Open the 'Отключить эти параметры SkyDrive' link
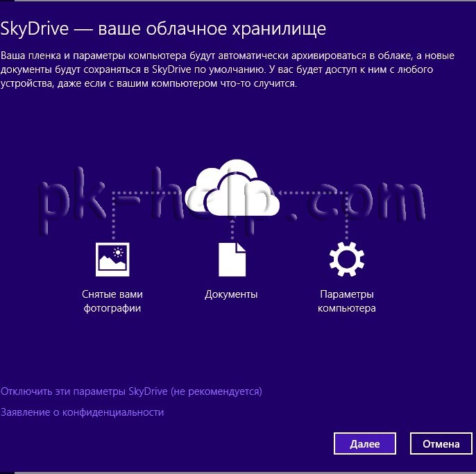476x474 pixels. point(131,391)
